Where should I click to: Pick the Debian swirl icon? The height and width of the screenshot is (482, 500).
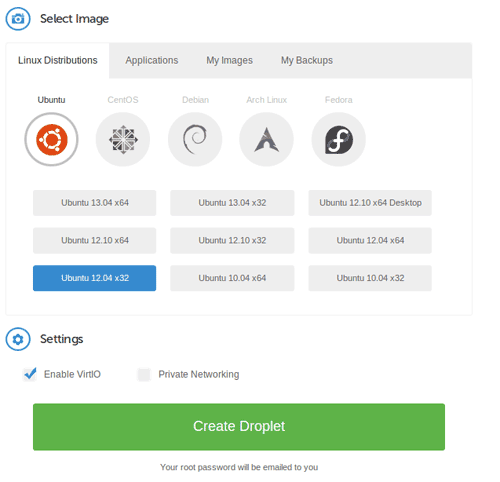(195, 139)
